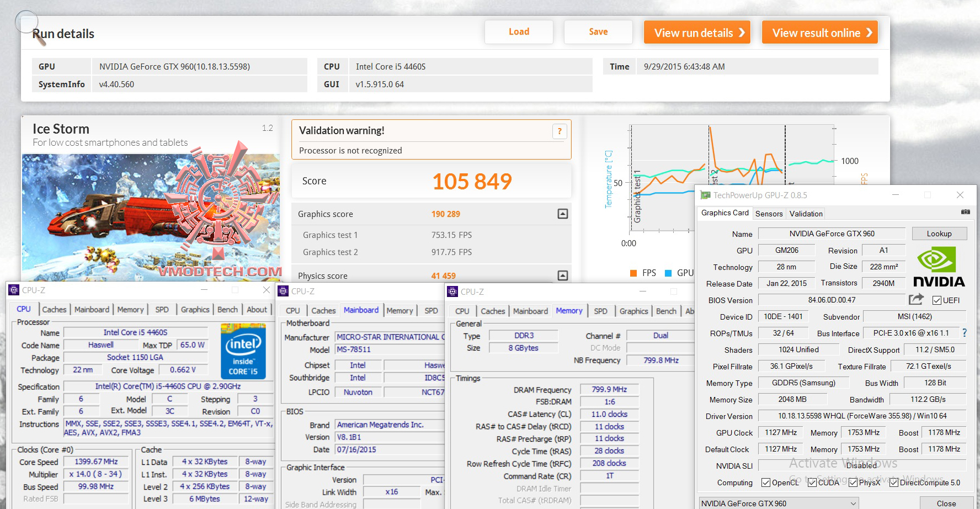Click the Lookup button in GPU-Z
This screenshot has height=509, width=980.
point(939,234)
